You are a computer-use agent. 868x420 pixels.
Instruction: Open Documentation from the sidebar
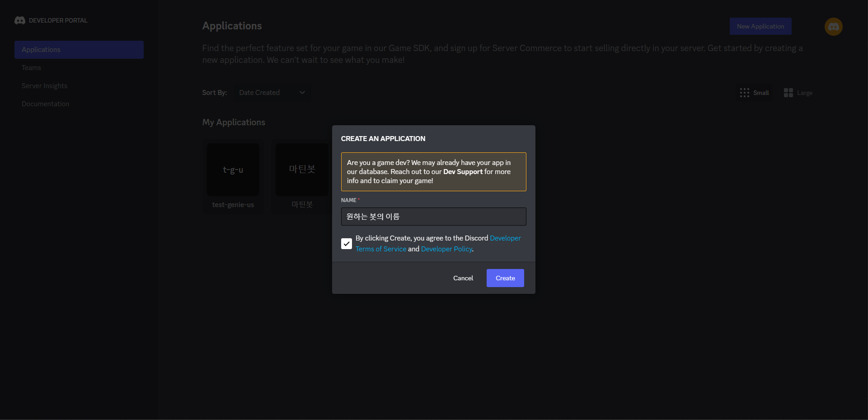[x=79, y=104]
